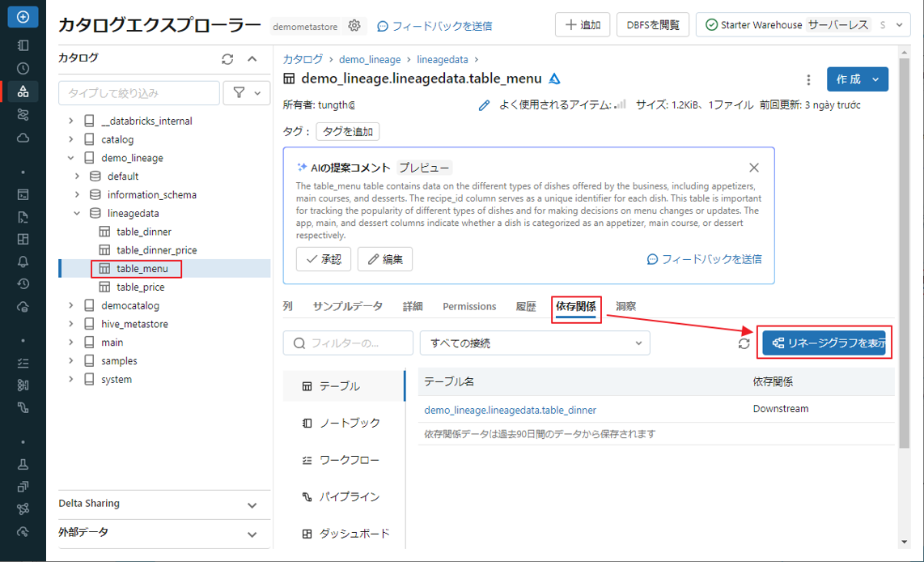Image resolution: width=924 pixels, height=562 pixels.
Task: Expand the Delta Sharing section
Action: [x=252, y=505]
